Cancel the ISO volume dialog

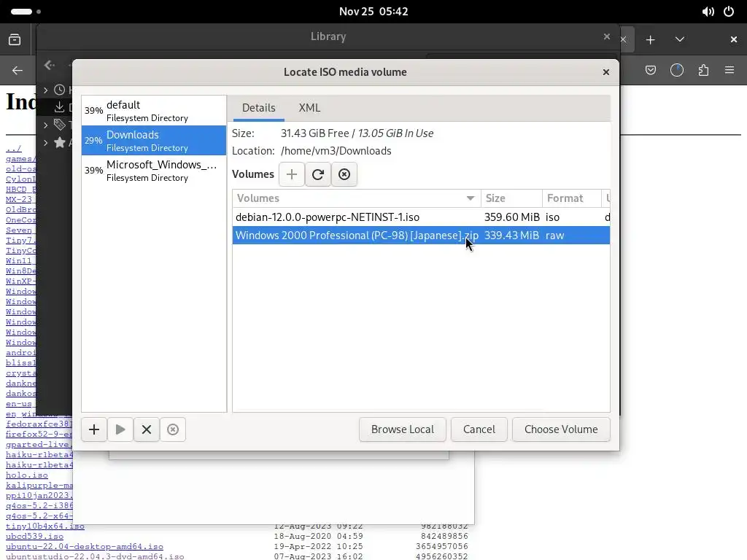point(479,429)
